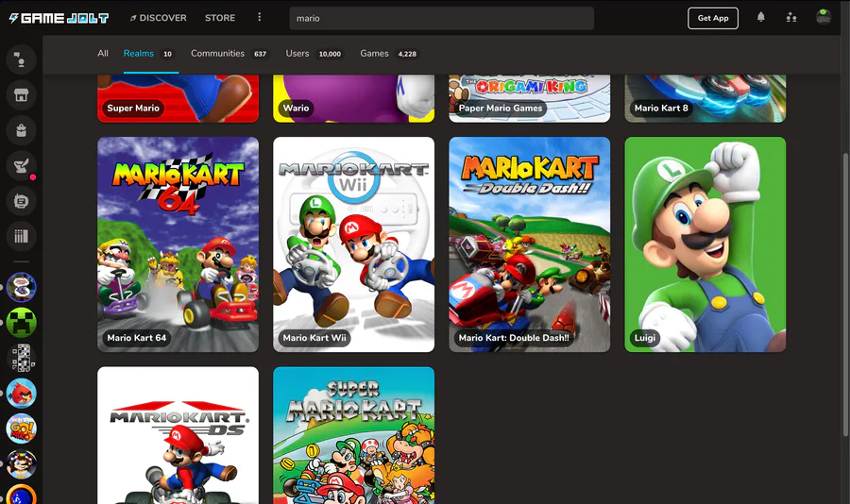Click the page vertical scrollbar
The image size is (850, 504).
coord(845,293)
